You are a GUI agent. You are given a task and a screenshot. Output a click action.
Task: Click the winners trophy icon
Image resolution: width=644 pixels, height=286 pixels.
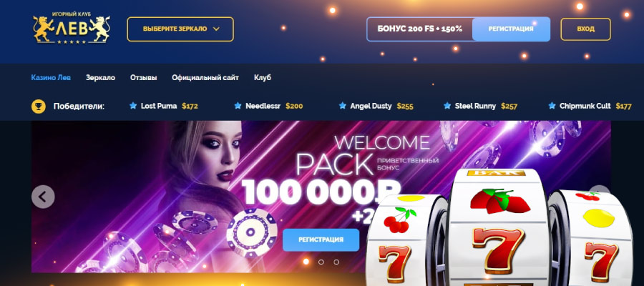point(39,107)
